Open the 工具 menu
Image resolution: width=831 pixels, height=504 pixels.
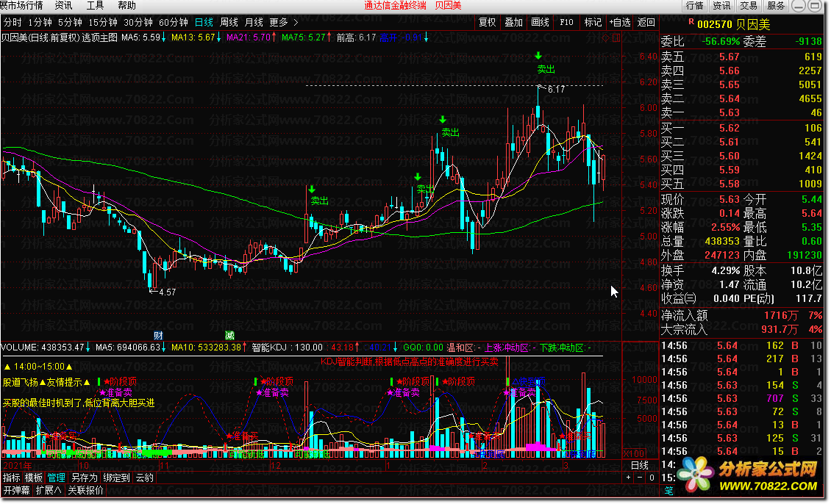tap(96, 6)
